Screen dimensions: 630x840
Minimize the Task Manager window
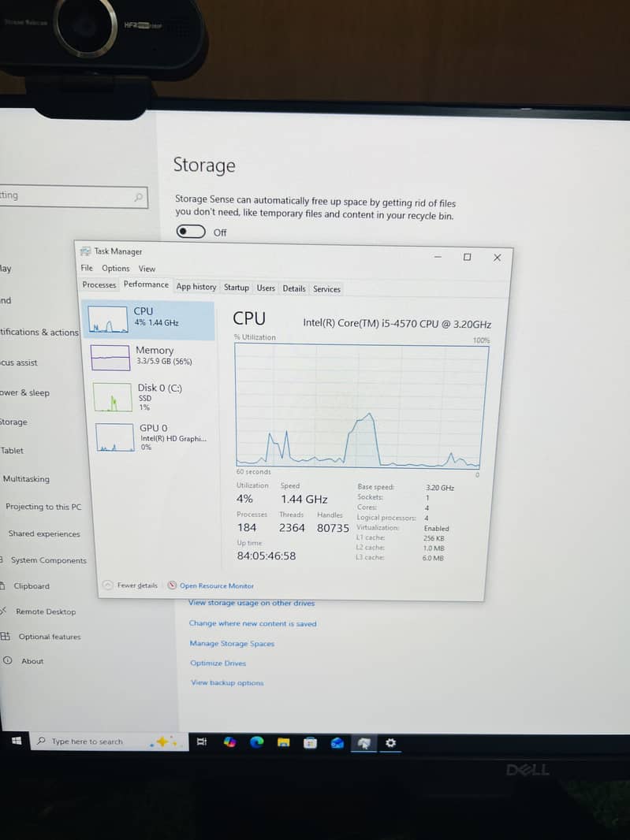438,257
